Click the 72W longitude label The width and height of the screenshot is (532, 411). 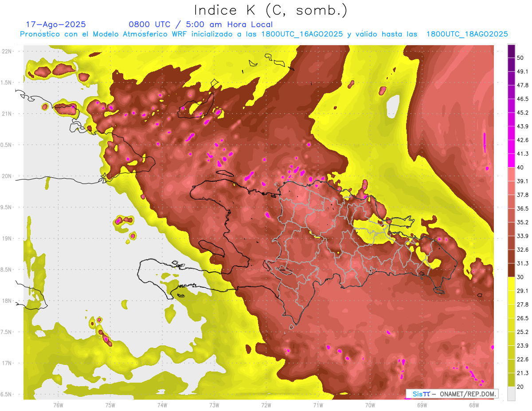266,405
